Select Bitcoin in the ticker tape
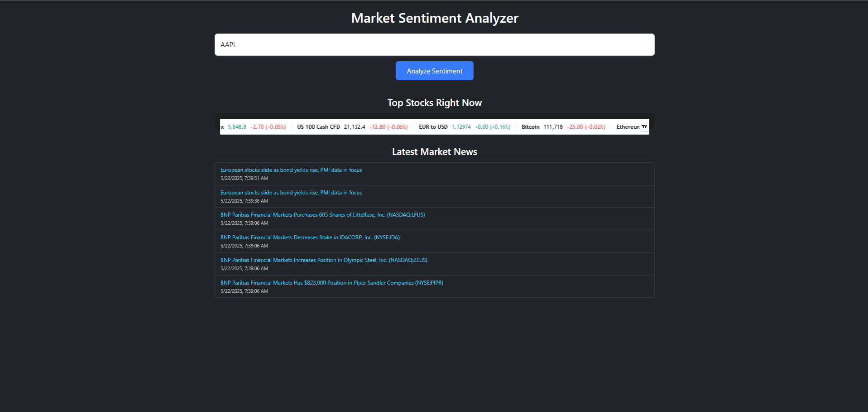Image resolution: width=868 pixels, height=412 pixels. click(x=531, y=127)
